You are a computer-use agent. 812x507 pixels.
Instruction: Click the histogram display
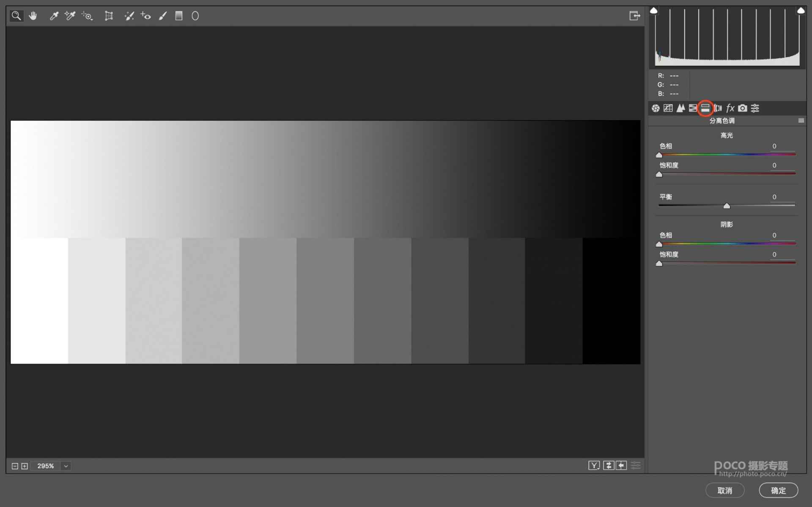click(x=727, y=37)
